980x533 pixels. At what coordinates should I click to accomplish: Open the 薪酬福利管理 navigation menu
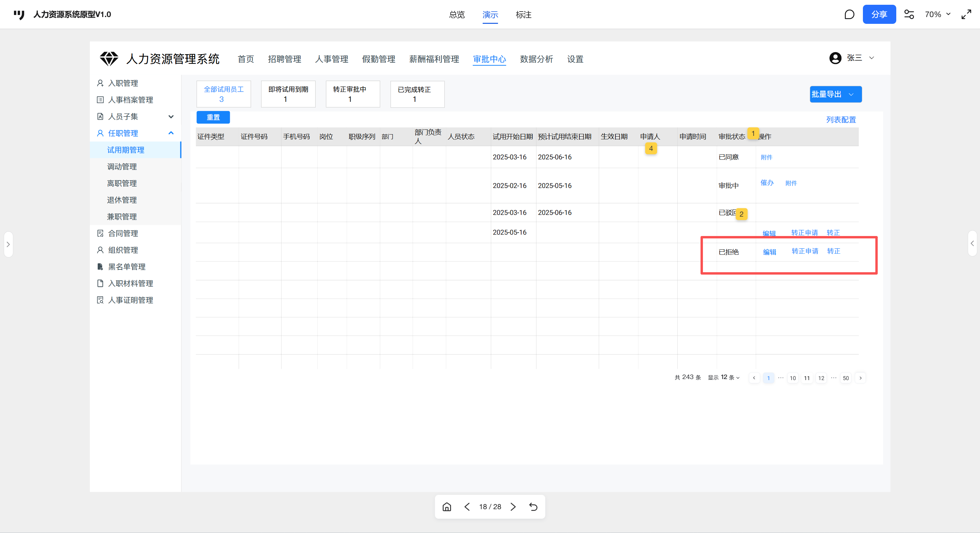coord(434,59)
